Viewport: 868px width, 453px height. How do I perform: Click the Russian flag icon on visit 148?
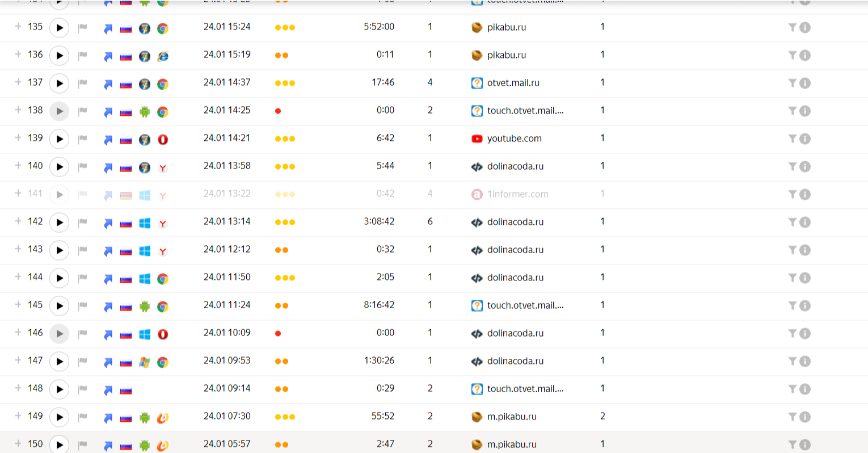coord(126,391)
